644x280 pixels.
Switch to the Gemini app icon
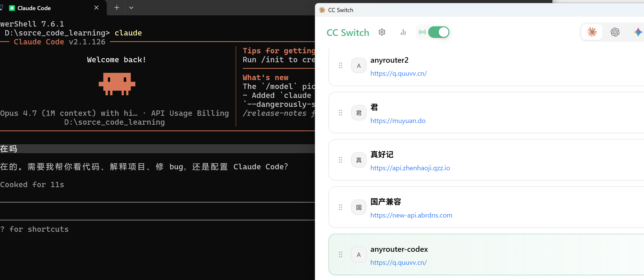tap(638, 32)
